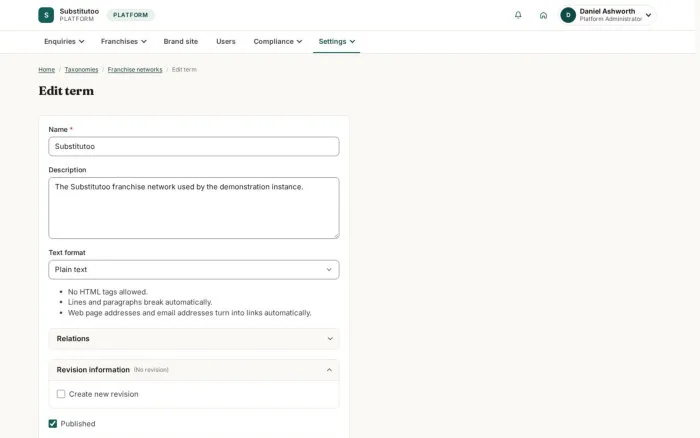
Task: Click the Substitutoo Platform site name
Action: pos(79,15)
